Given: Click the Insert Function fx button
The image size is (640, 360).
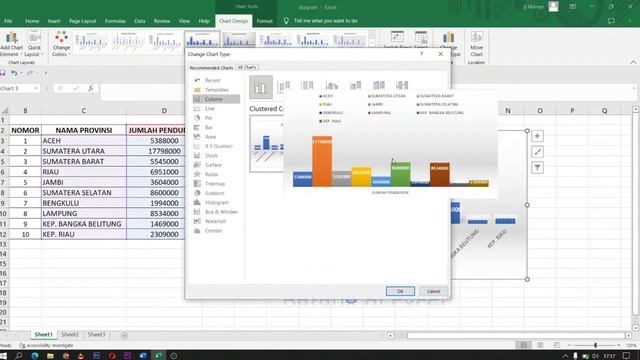Looking at the screenshot, I should pyautogui.click(x=91, y=89).
